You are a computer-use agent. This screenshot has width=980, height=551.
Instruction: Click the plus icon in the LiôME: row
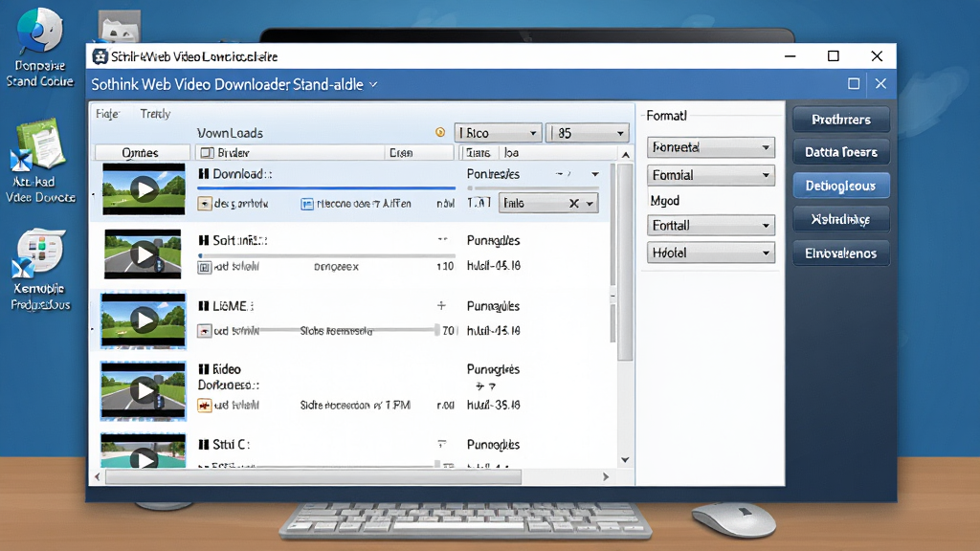click(x=441, y=305)
